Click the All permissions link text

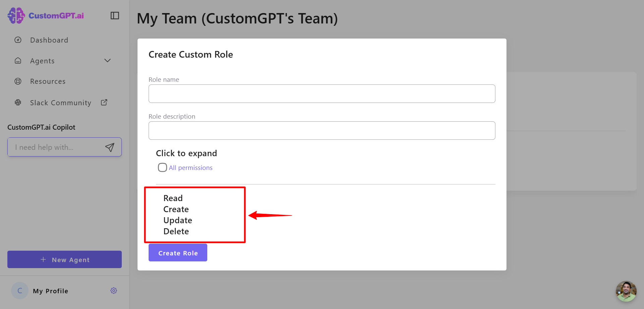pyautogui.click(x=191, y=168)
